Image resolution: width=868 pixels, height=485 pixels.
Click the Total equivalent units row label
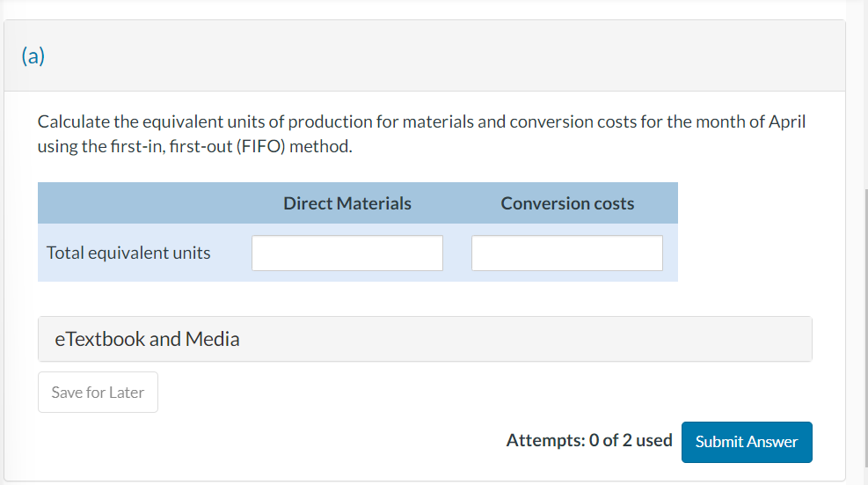[128, 253]
